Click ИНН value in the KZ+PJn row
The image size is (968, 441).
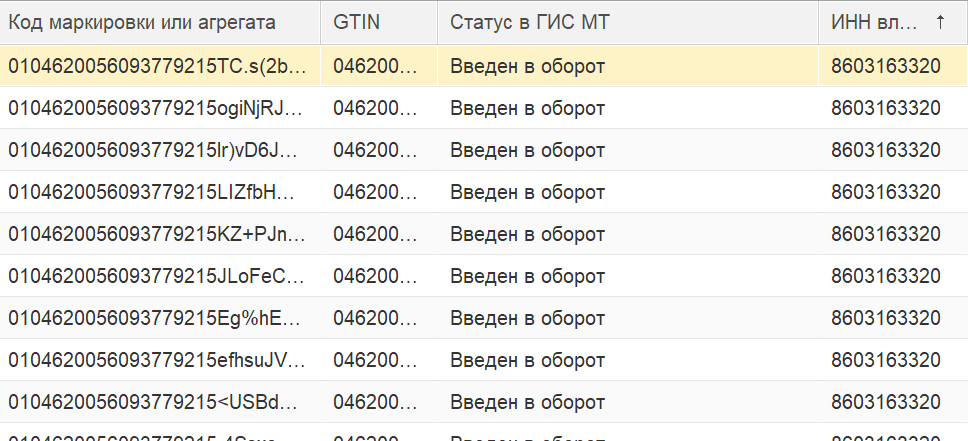point(886,234)
